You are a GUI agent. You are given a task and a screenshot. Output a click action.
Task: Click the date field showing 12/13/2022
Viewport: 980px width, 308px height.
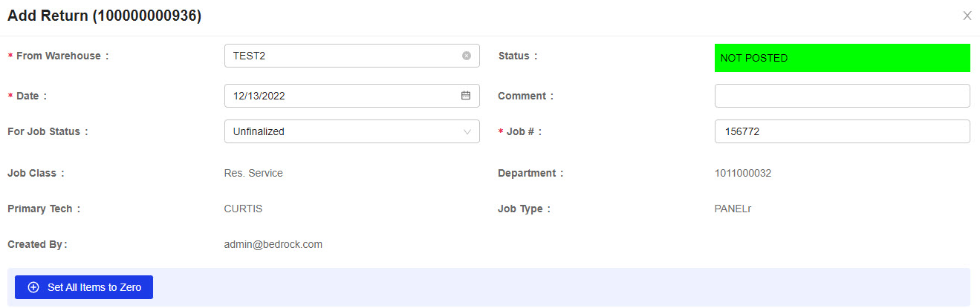click(x=352, y=96)
